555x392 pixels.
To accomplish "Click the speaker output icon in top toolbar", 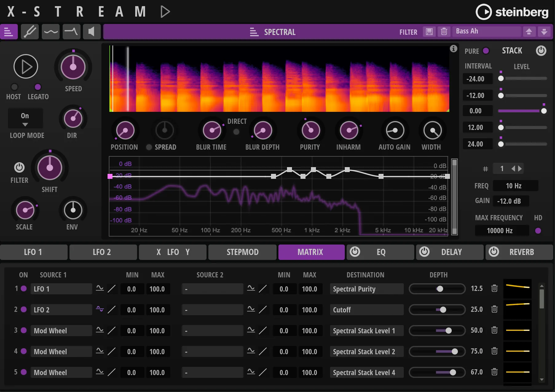I will tap(92, 32).
